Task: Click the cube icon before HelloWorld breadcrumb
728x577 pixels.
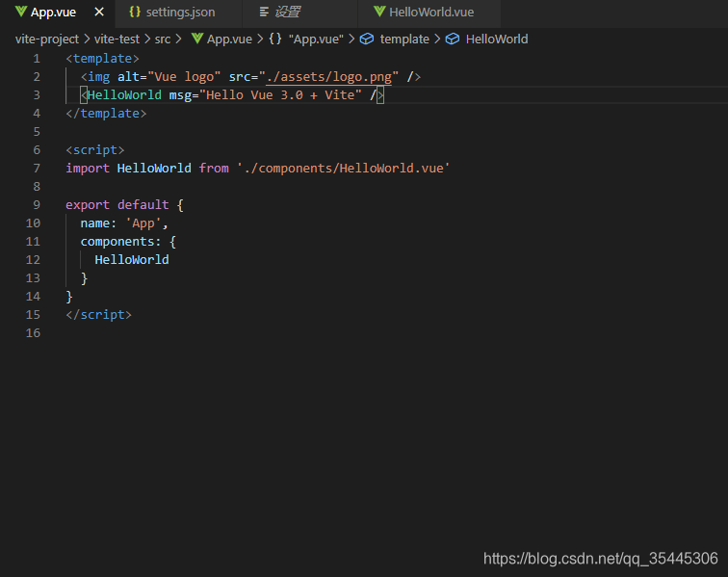Action: coord(453,39)
